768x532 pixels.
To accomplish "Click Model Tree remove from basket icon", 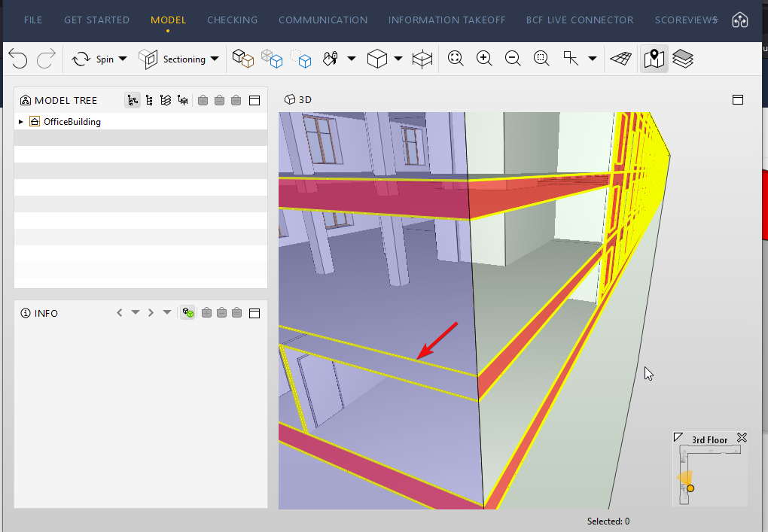I will pos(219,100).
